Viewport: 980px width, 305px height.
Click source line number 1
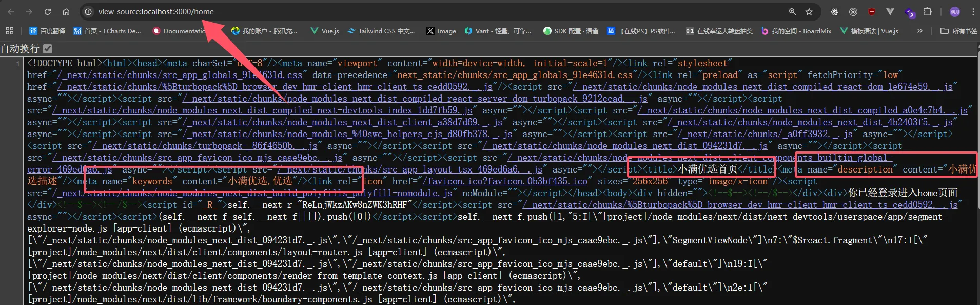click(18, 64)
